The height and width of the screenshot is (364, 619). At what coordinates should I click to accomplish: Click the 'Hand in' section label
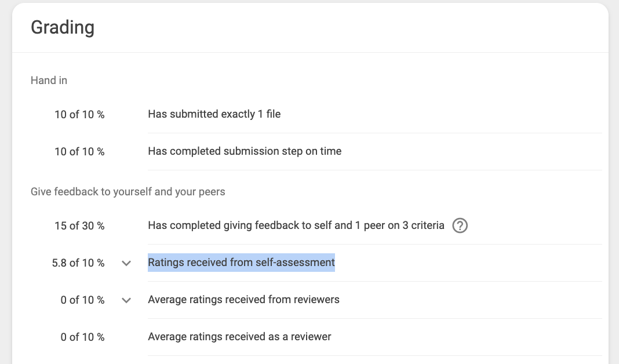pyautogui.click(x=49, y=81)
